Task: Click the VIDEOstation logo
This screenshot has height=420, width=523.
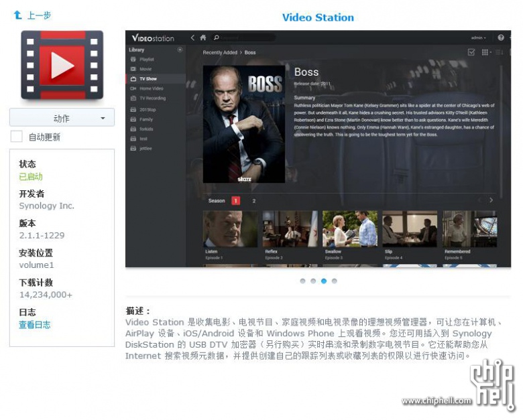Action: coord(153,38)
